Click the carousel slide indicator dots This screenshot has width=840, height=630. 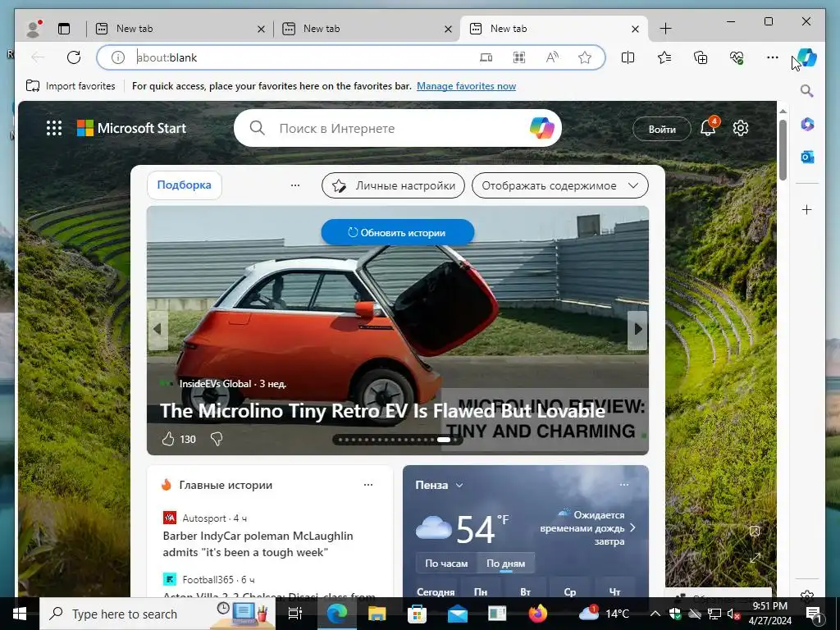(398, 440)
